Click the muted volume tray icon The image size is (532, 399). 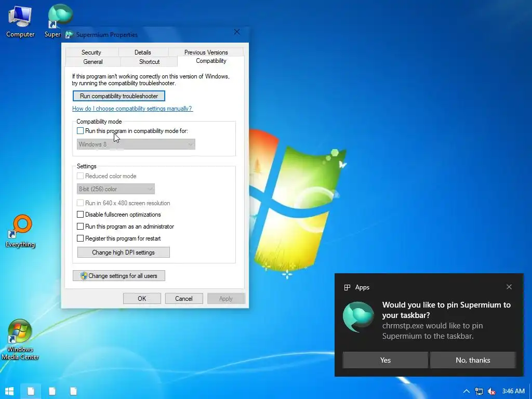[491, 391]
